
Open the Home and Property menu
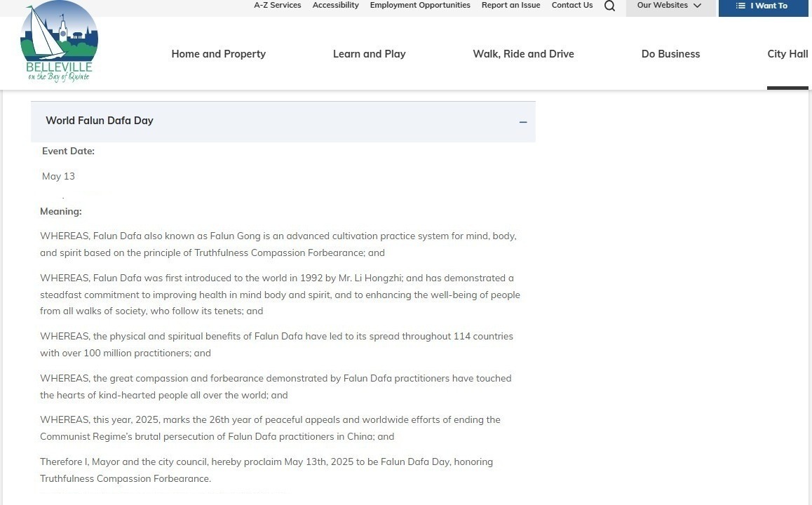click(x=218, y=54)
